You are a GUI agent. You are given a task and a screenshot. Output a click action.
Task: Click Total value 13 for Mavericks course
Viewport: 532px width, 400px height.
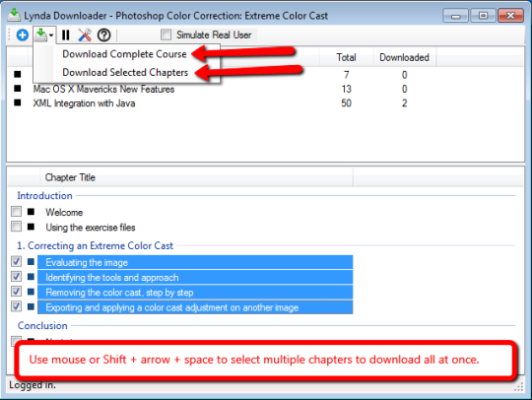(346, 90)
